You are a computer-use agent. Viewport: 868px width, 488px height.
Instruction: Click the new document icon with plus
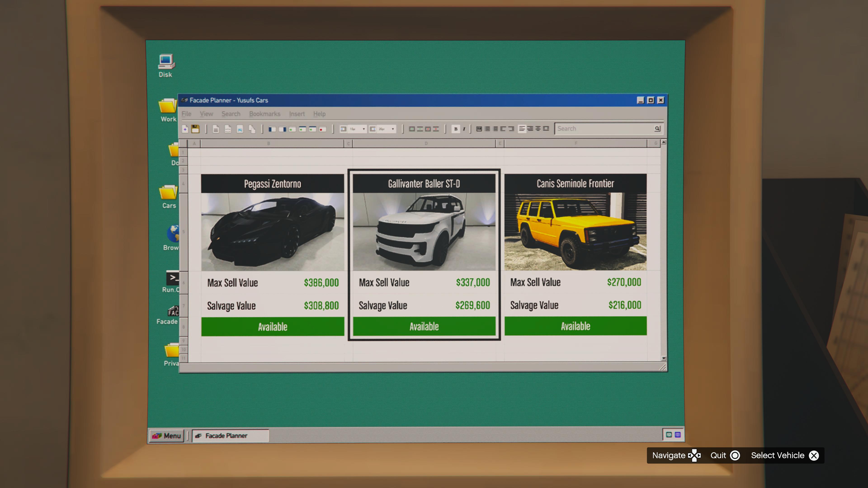[185, 129]
